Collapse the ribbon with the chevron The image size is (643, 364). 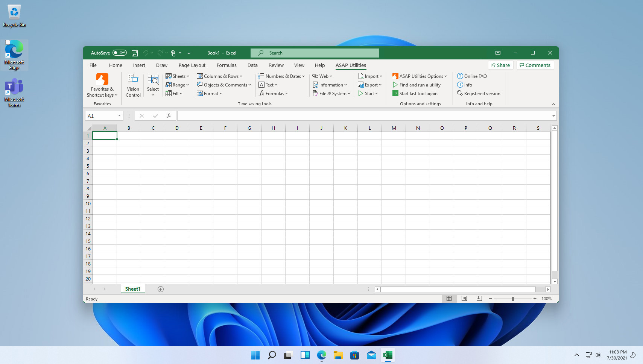[x=553, y=104]
